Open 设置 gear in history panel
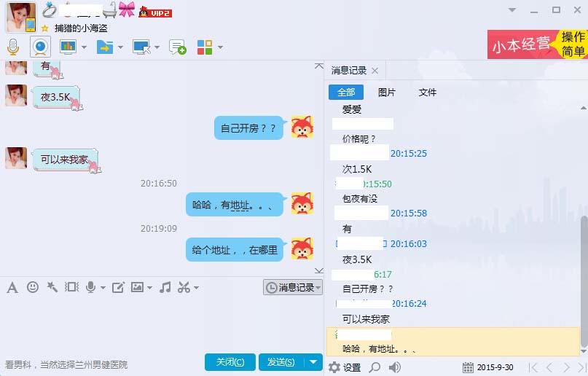The image size is (588, 376). (345, 367)
